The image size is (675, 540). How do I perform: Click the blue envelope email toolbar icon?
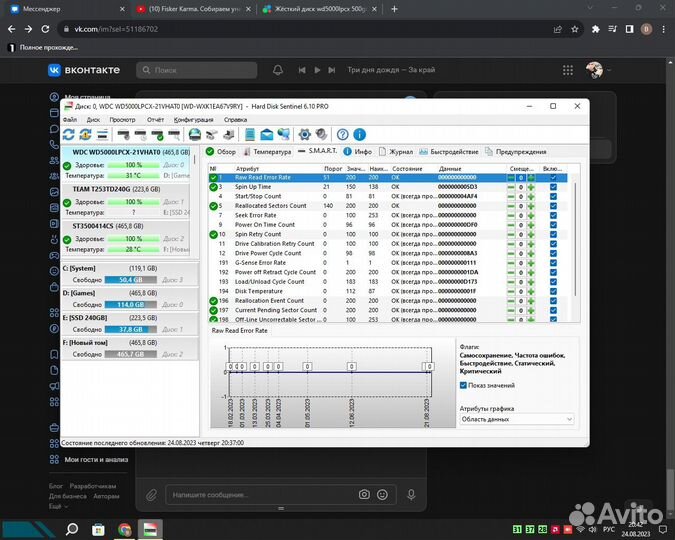[x=266, y=135]
